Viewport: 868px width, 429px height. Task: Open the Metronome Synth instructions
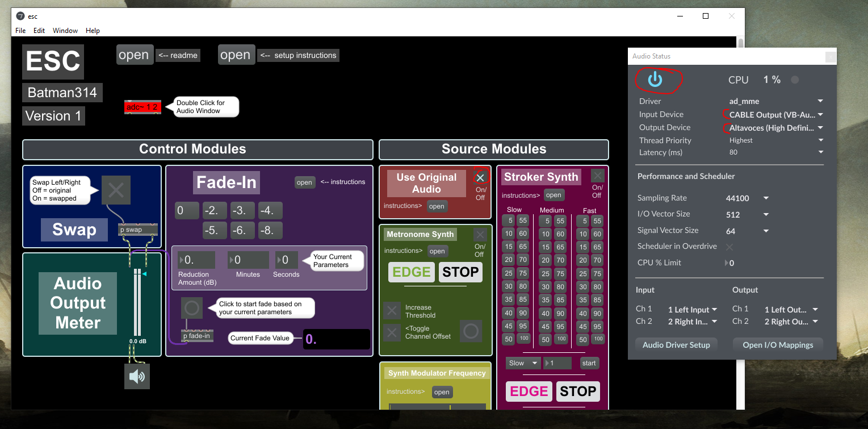point(437,251)
